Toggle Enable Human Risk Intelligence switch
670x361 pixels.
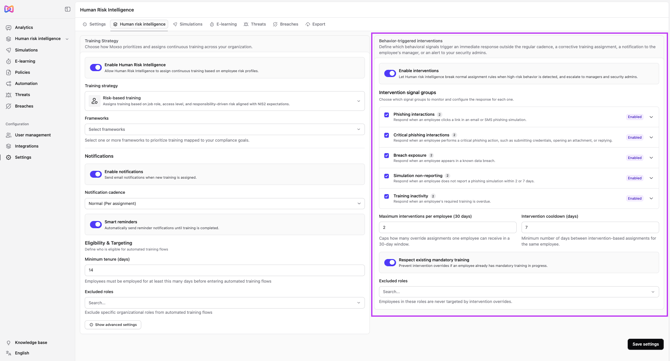96,68
